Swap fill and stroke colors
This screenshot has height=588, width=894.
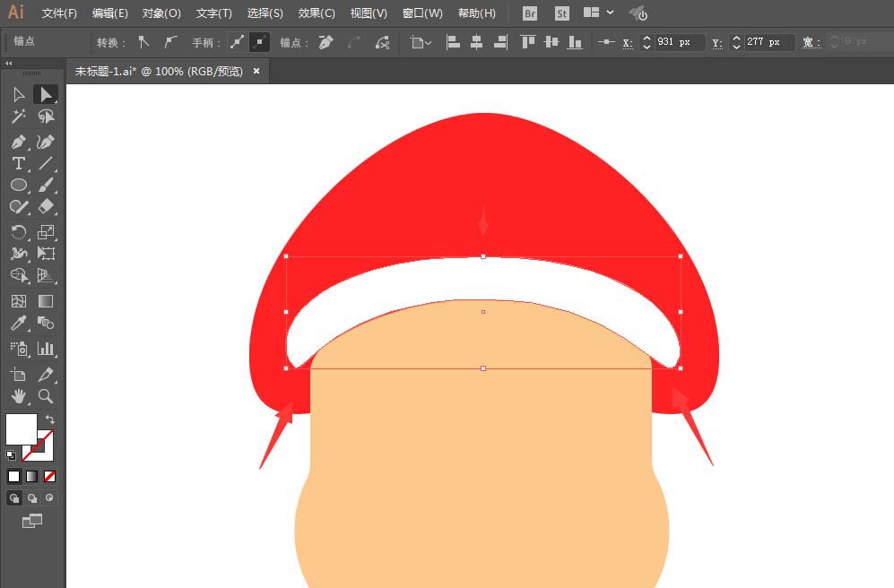coord(49,419)
